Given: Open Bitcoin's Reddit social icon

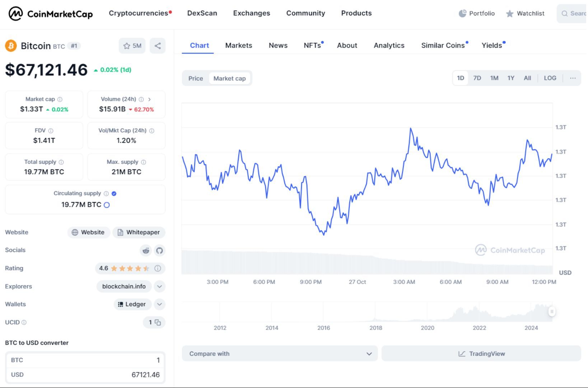Looking at the screenshot, I should (x=145, y=251).
